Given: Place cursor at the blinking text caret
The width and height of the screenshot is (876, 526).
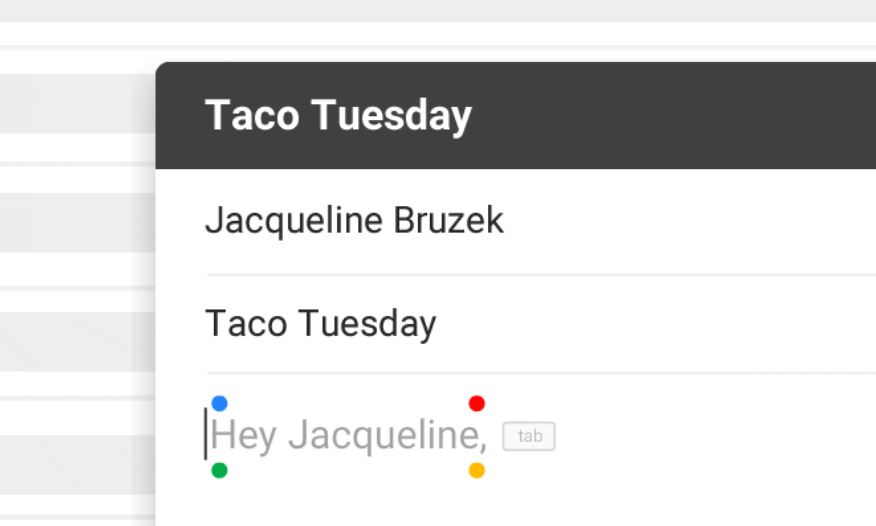Looking at the screenshot, I should click(x=206, y=435).
